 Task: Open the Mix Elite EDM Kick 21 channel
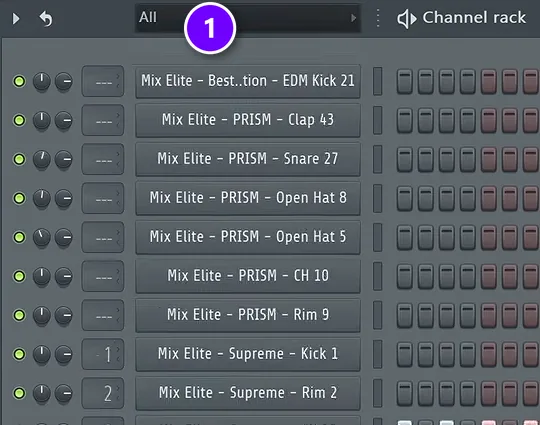pos(248,81)
